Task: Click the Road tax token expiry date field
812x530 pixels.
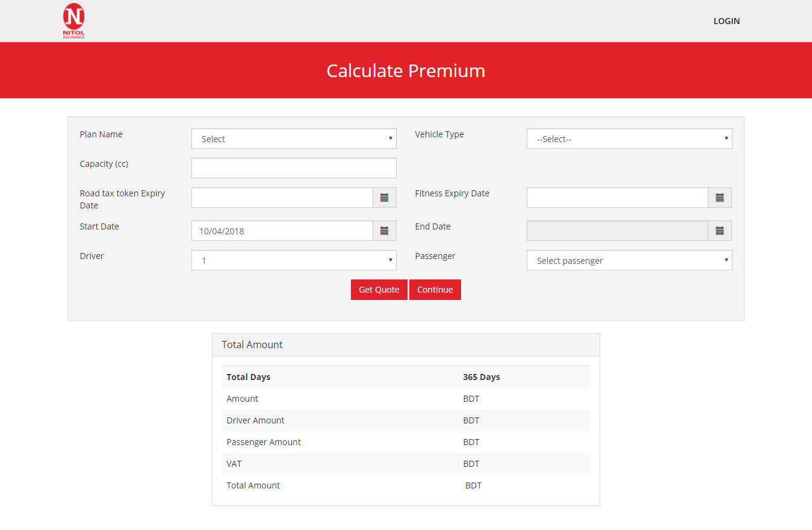Action: coord(282,198)
